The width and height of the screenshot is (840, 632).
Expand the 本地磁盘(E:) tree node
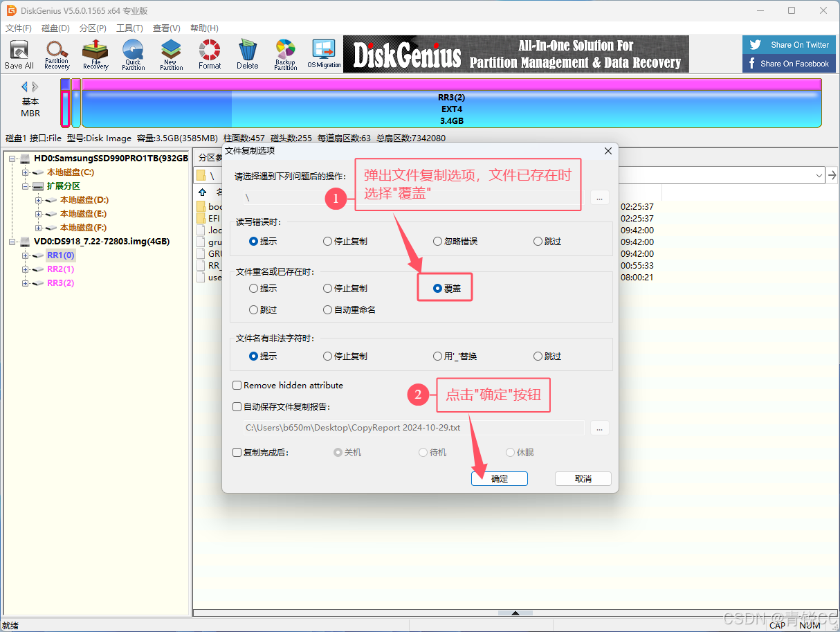click(39, 214)
